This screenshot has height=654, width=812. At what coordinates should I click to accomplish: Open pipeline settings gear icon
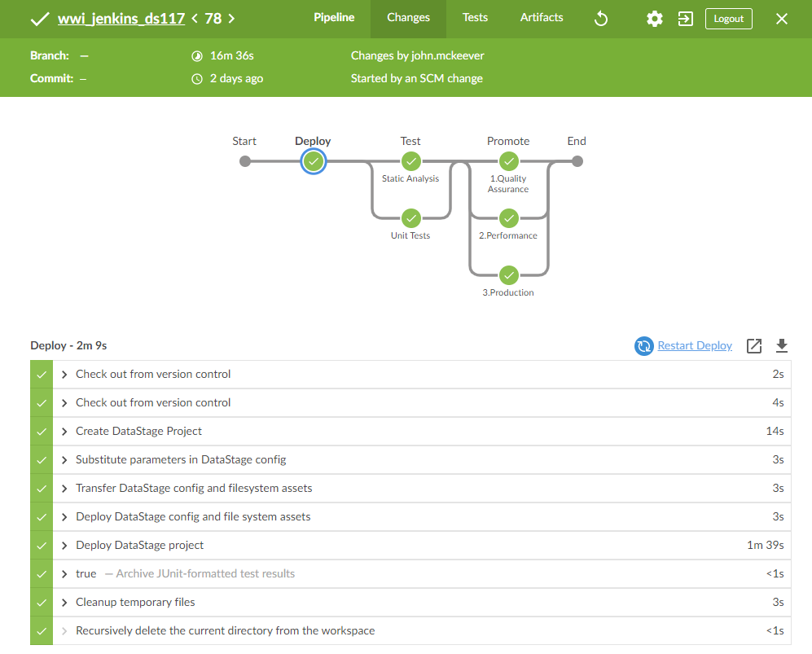654,19
